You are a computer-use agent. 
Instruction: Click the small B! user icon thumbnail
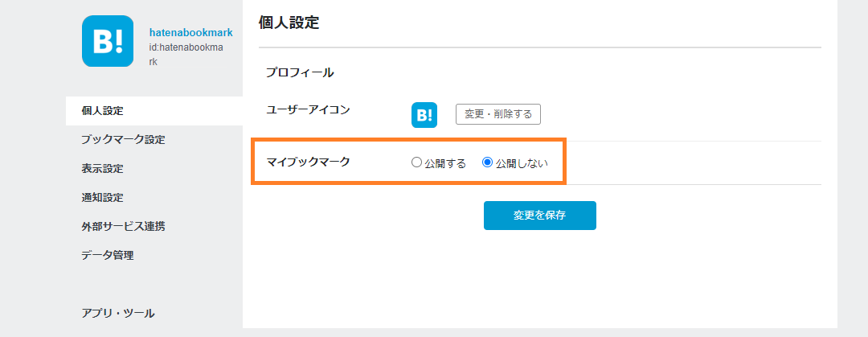(424, 115)
